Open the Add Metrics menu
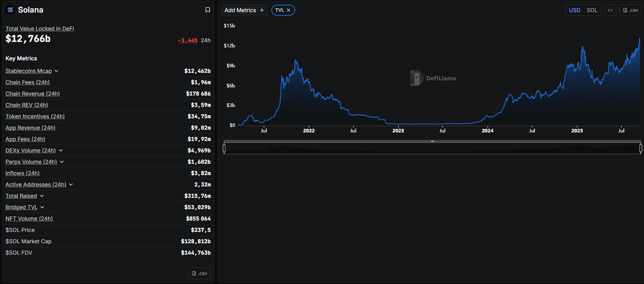 tap(245, 10)
